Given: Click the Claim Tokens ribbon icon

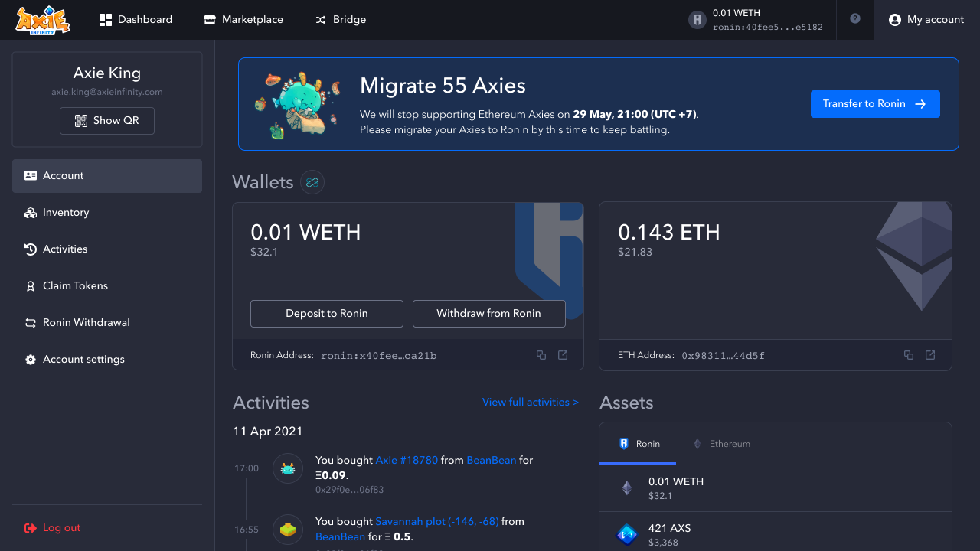Looking at the screenshot, I should pyautogui.click(x=31, y=286).
